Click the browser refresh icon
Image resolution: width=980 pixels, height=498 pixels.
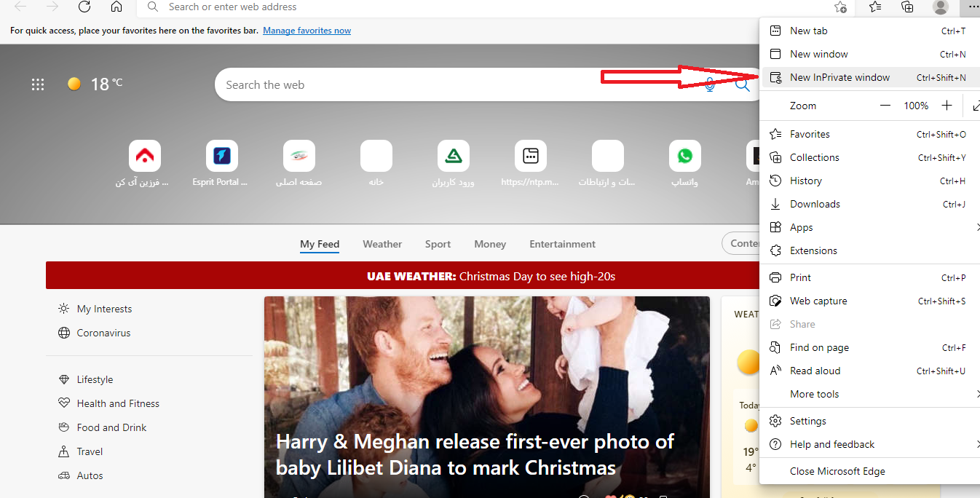84,7
